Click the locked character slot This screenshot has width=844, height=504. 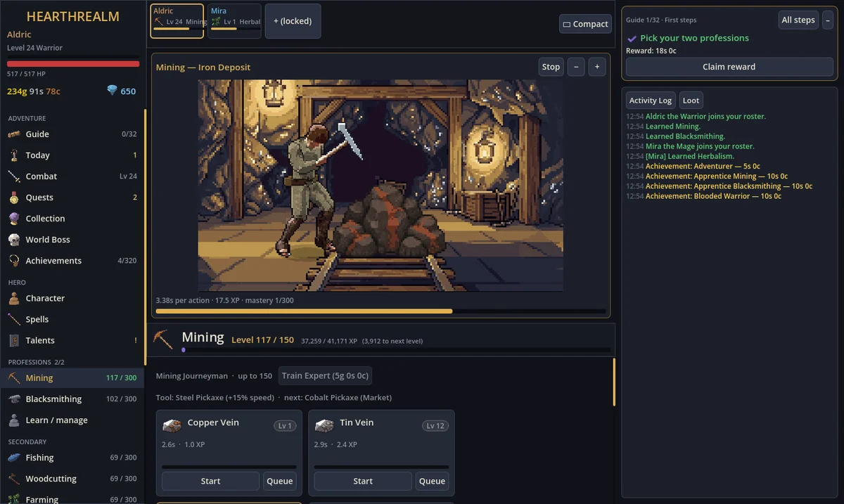[x=293, y=20]
